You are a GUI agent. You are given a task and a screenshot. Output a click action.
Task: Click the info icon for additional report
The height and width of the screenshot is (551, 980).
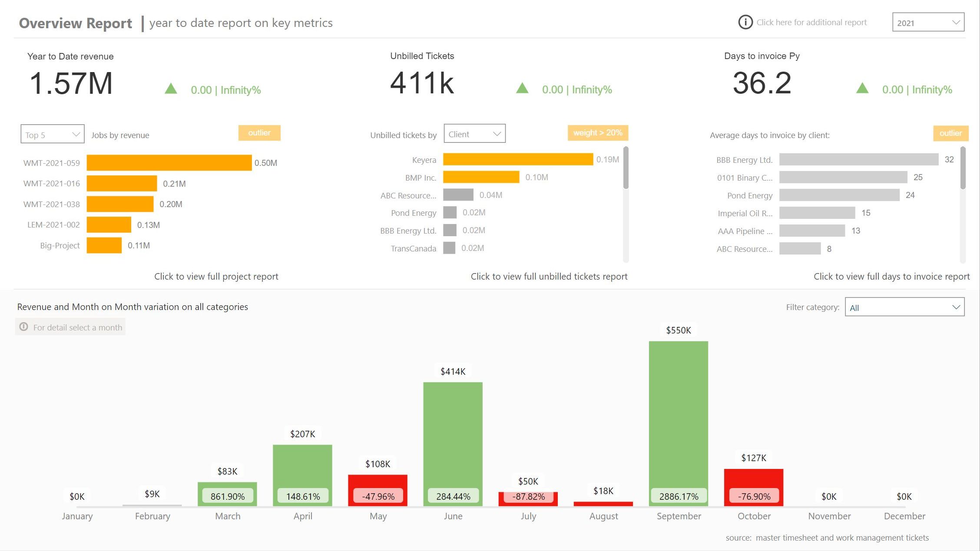pos(745,22)
